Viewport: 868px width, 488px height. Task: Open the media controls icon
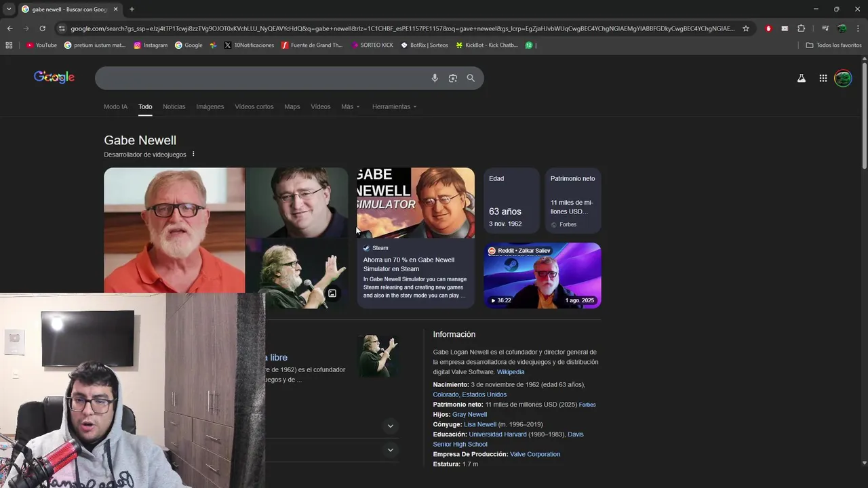click(825, 28)
